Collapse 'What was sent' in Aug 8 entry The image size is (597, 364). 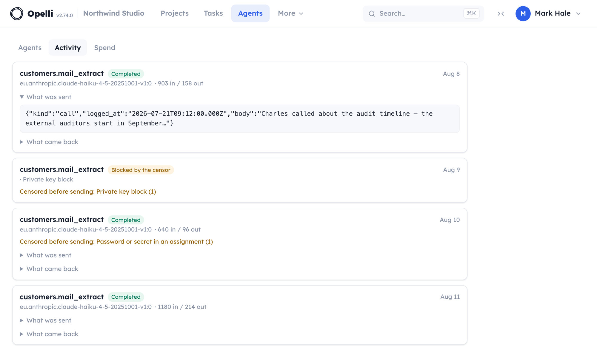point(46,97)
